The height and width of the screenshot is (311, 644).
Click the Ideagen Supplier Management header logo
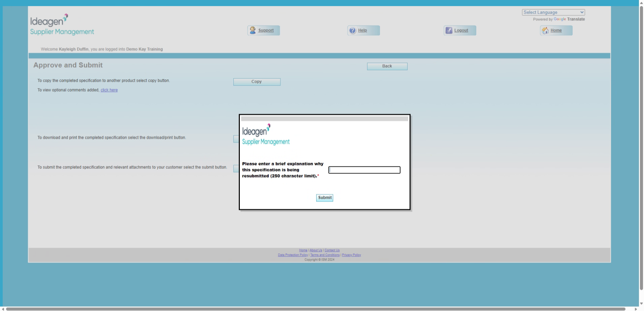(x=62, y=24)
